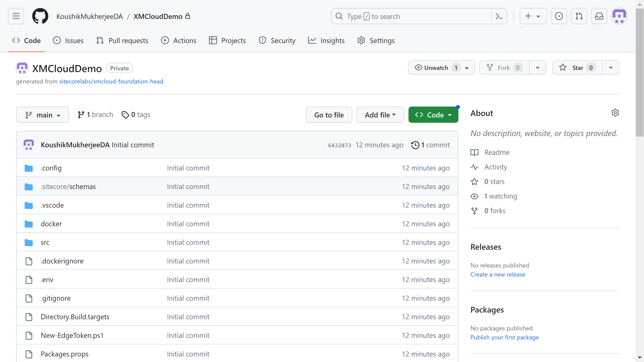Click the docker folder icon
The image size is (644, 362).
coord(29,224)
